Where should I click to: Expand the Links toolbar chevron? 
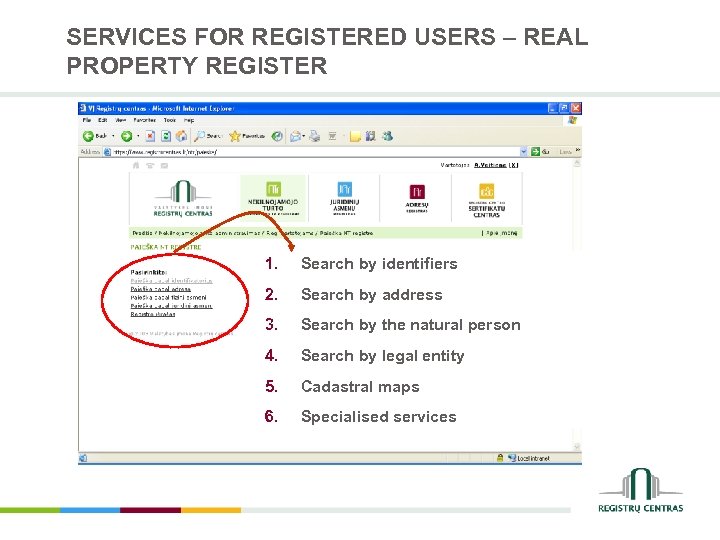pos(578,151)
